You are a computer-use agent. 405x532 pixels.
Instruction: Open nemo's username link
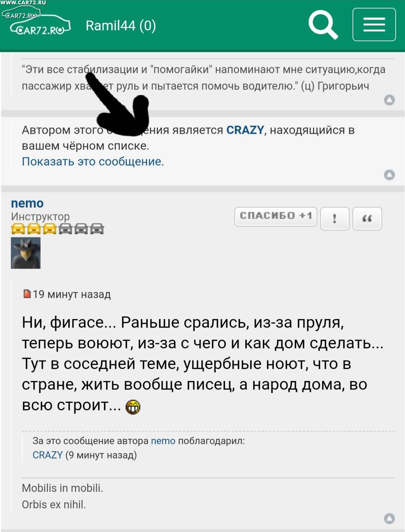[x=27, y=203]
